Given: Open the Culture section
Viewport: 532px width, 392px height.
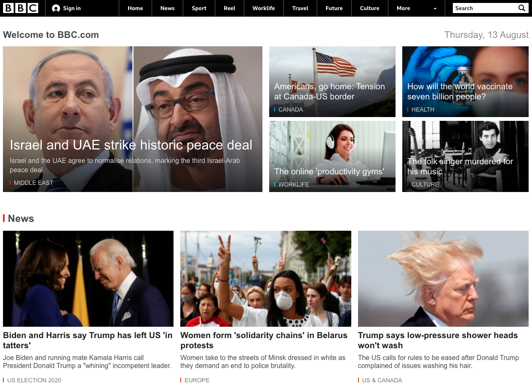Looking at the screenshot, I should 369,8.
